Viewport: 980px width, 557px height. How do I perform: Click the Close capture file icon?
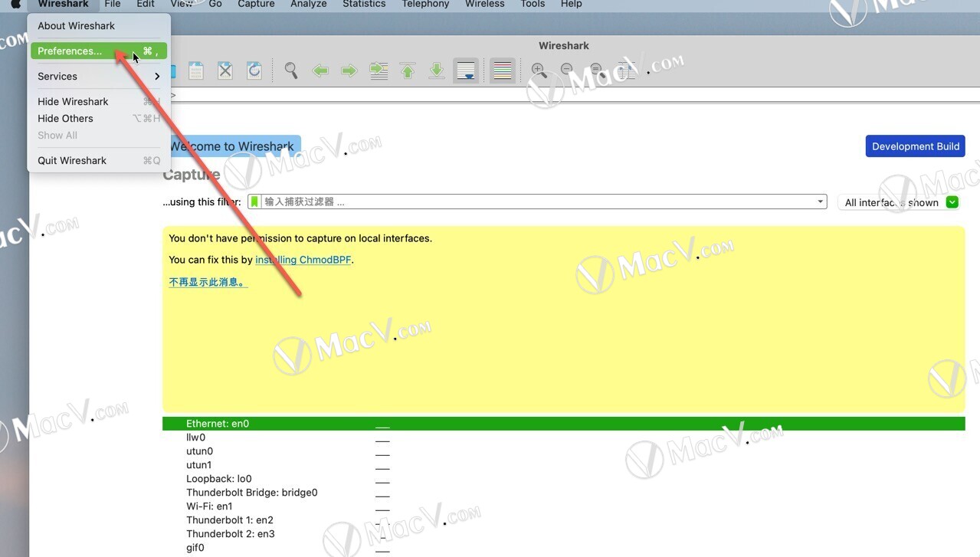click(225, 71)
